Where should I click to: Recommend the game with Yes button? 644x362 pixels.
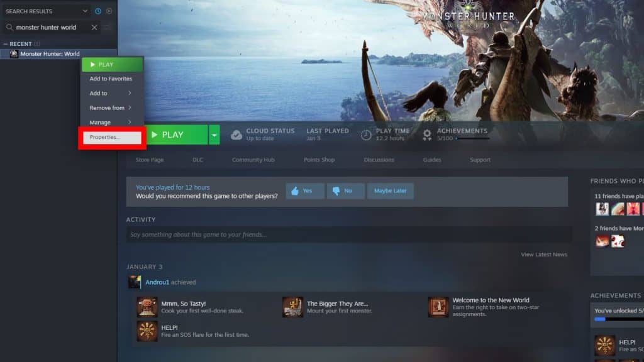click(x=305, y=191)
